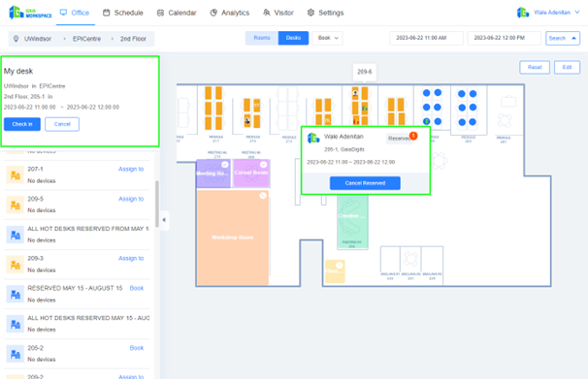Expand the Search options arrow

(573, 38)
